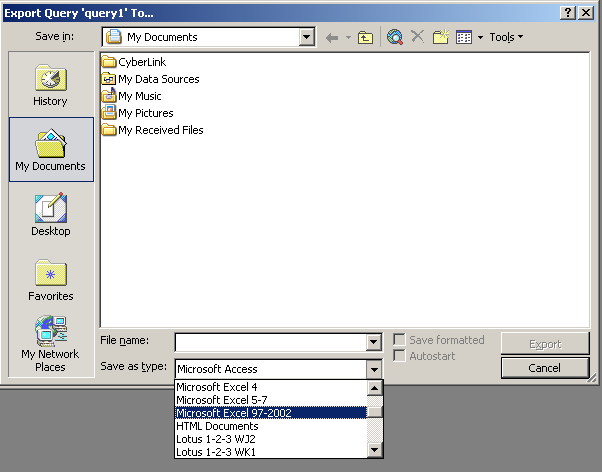Open the History shortcut

click(50, 86)
